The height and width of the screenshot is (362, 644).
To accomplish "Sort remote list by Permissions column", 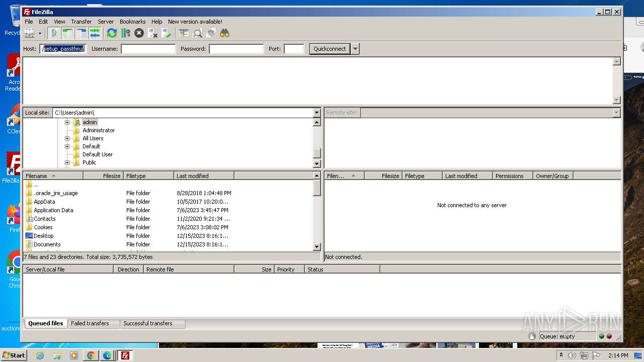I will (513, 176).
